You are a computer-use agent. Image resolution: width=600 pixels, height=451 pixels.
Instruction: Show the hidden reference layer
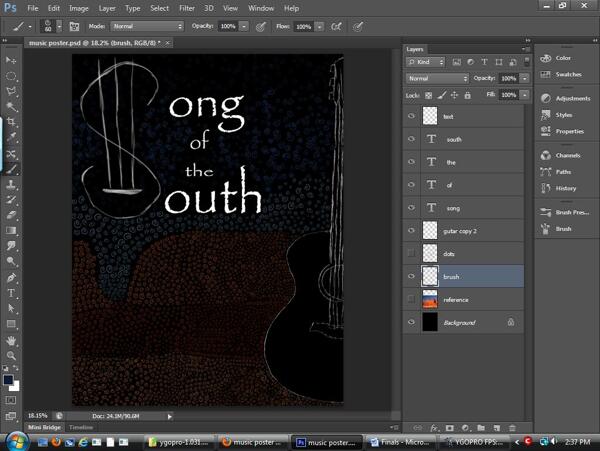[x=412, y=299]
